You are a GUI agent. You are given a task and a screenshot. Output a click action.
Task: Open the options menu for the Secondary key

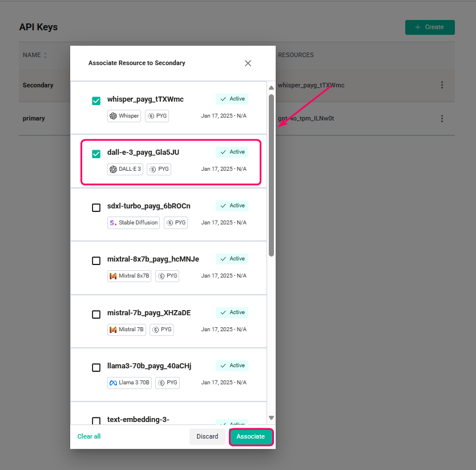[x=442, y=85]
